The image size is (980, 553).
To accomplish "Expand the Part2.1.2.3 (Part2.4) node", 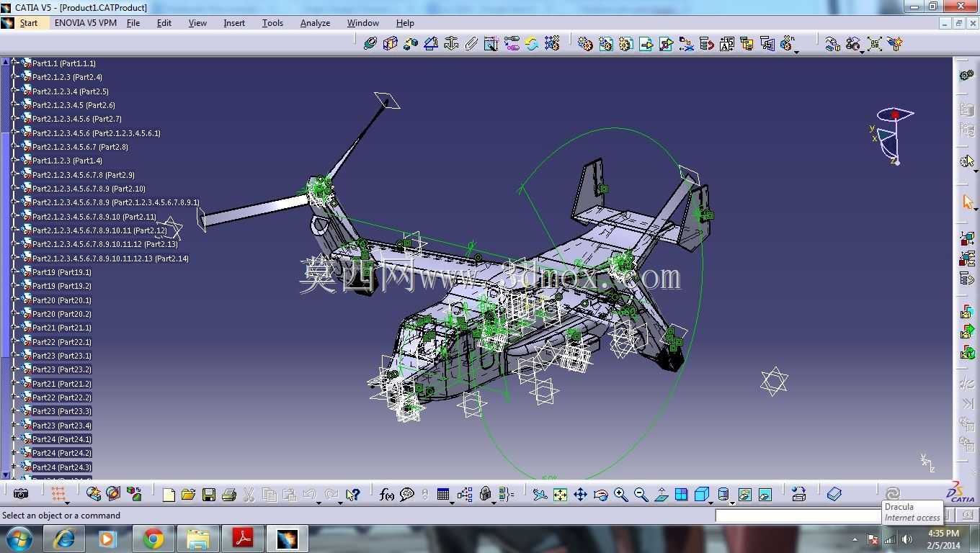I will click(14, 77).
